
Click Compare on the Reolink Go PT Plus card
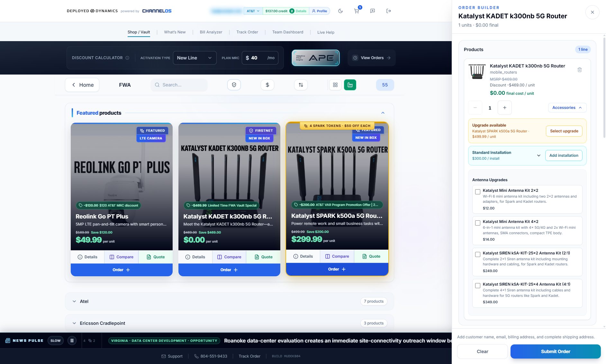(122, 257)
